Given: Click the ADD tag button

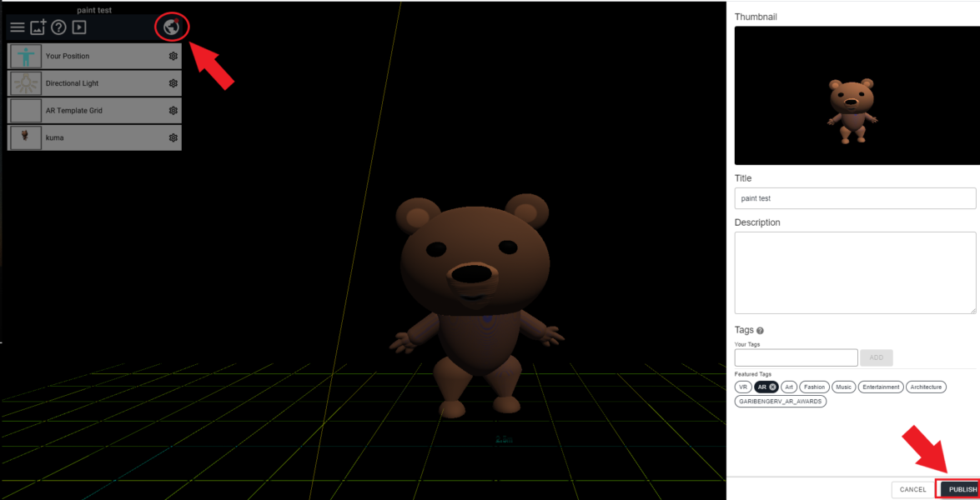Looking at the screenshot, I should (x=877, y=357).
